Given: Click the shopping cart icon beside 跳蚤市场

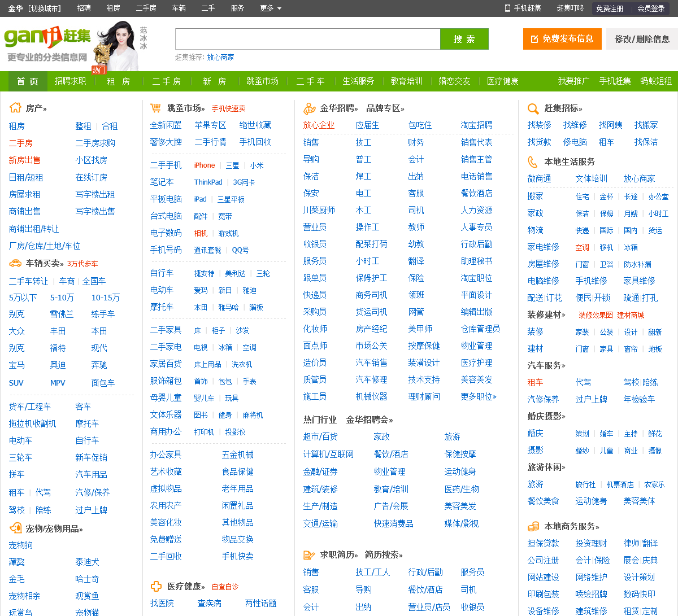Looking at the screenshot, I should 155,107.
